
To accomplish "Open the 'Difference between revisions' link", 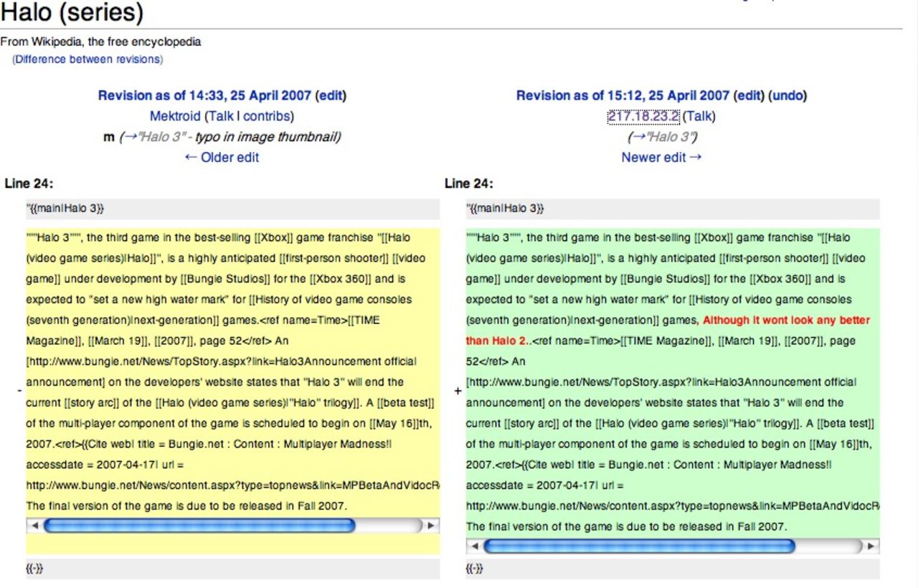I will [x=87, y=60].
